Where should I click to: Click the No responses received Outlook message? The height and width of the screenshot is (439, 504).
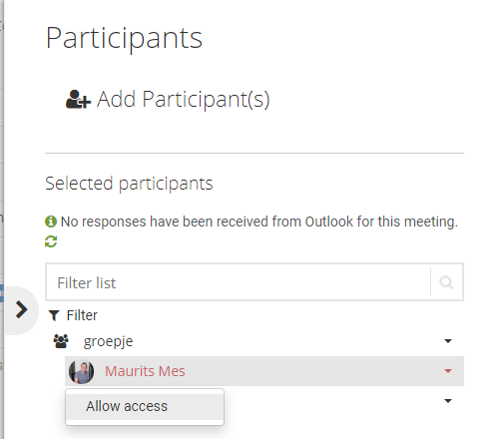pyautogui.click(x=259, y=221)
